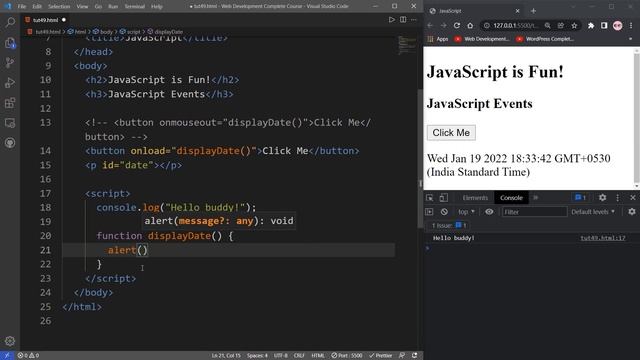Open the Extensions view
The image size is (640, 360).
10,102
